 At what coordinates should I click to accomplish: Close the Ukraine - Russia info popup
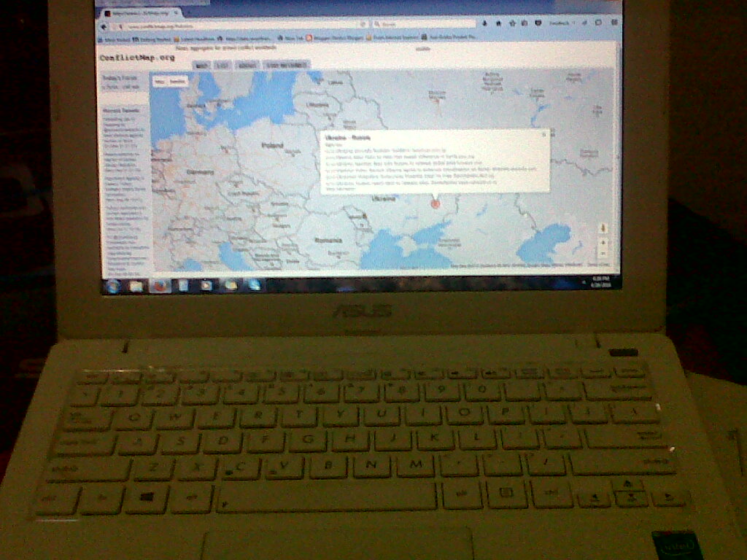point(543,135)
